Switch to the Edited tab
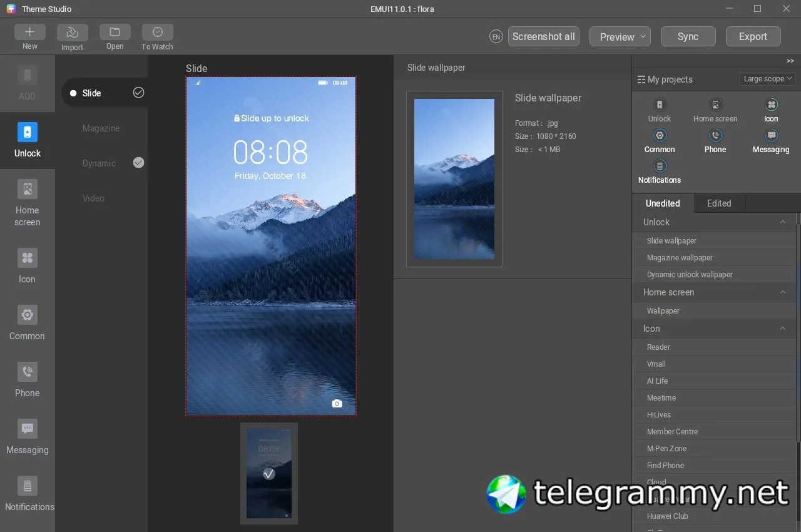The height and width of the screenshot is (532, 801). pos(719,203)
